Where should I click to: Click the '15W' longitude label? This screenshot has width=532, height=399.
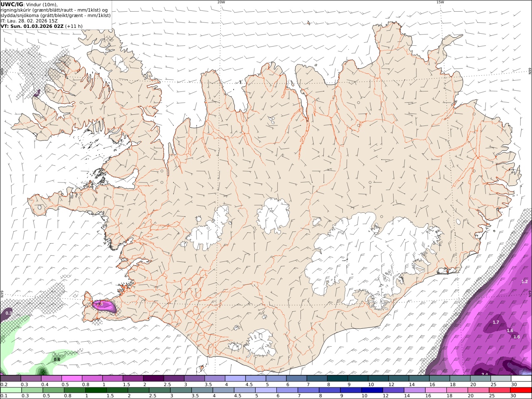coord(440,2)
